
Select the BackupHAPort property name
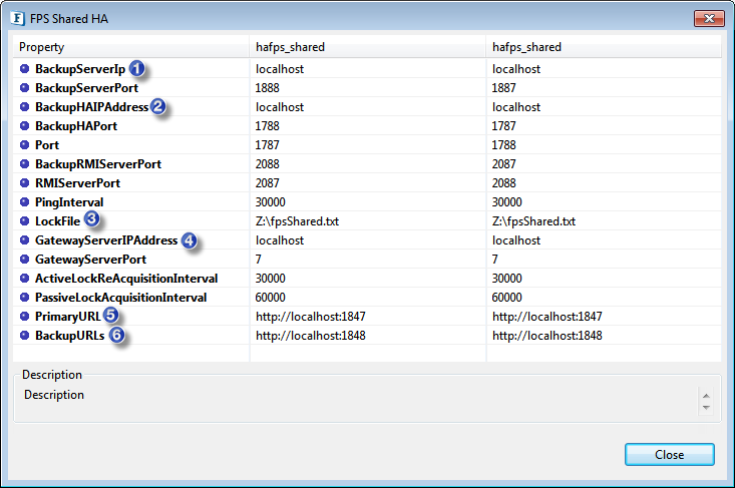coord(76,126)
